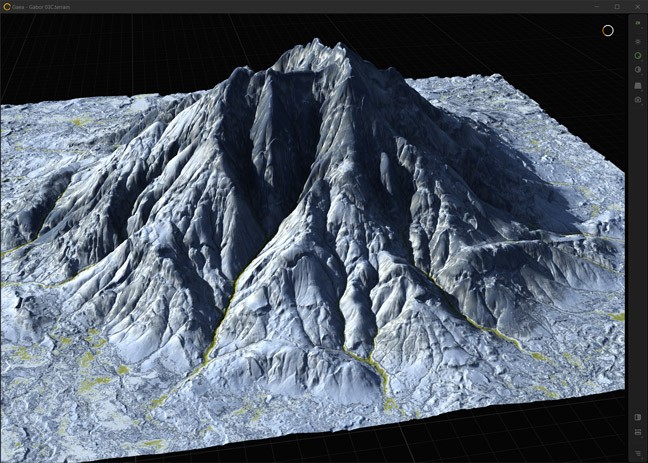Open the terrain plane display options icon
The image size is (648, 463).
(638, 85)
